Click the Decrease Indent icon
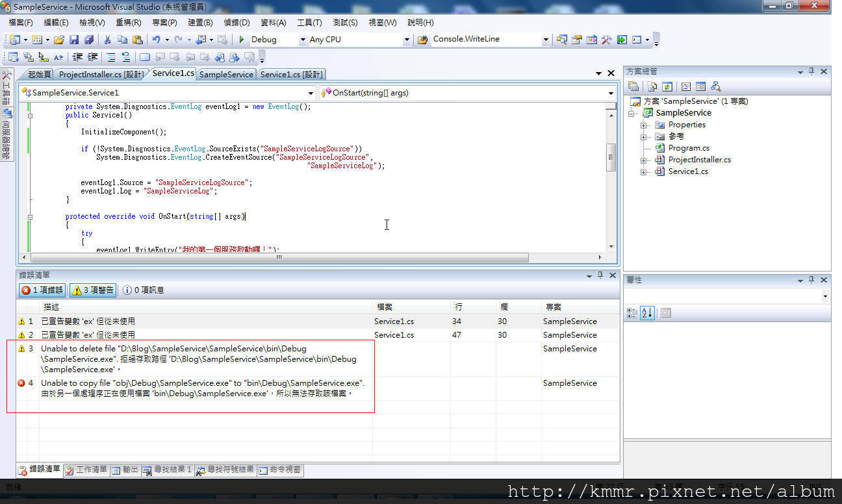This screenshot has width=842, height=504. point(78,57)
